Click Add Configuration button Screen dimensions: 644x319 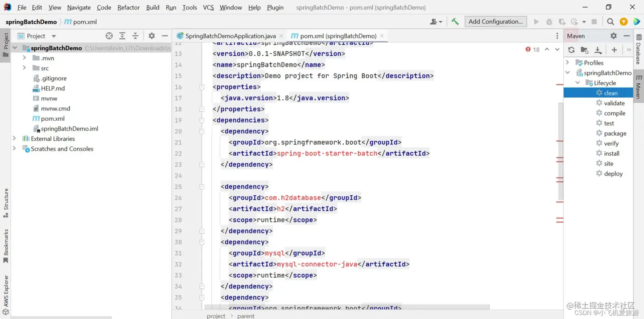click(x=495, y=21)
